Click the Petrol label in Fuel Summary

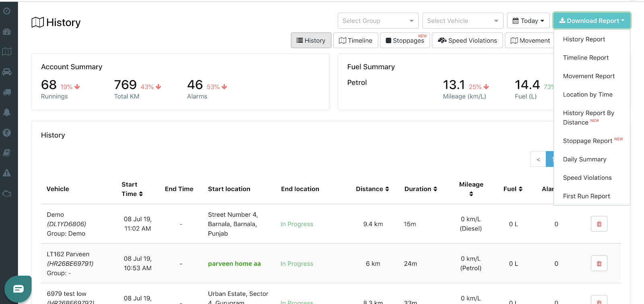[x=357, y=82]
